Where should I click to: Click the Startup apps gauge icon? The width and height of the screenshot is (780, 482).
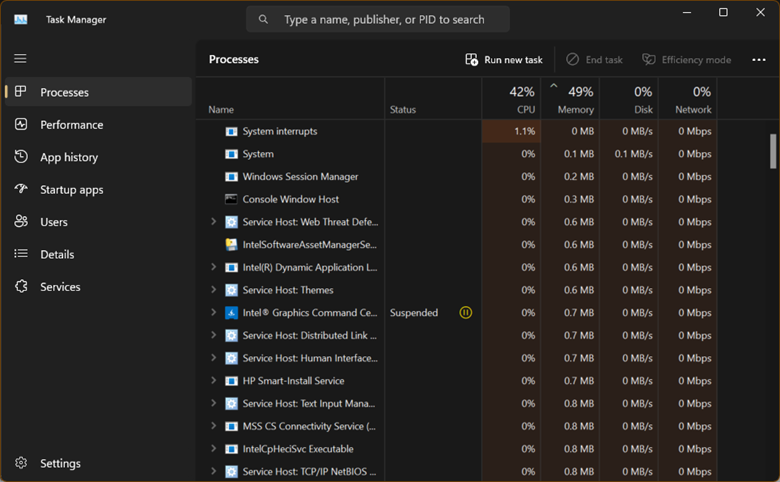[x=21, y=189]
